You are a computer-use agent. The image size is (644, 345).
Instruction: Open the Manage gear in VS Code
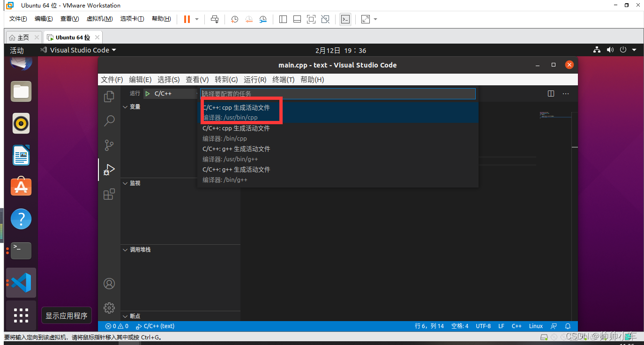109,308
